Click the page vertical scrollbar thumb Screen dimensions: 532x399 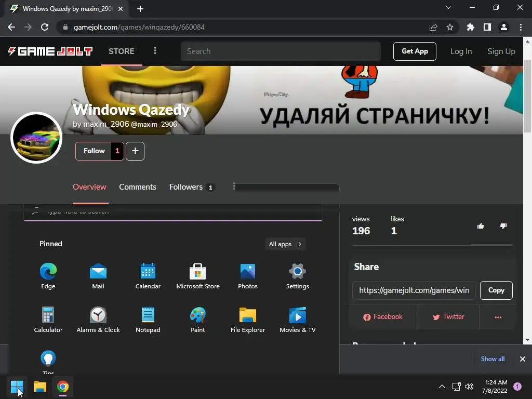[x=527, y=97]
